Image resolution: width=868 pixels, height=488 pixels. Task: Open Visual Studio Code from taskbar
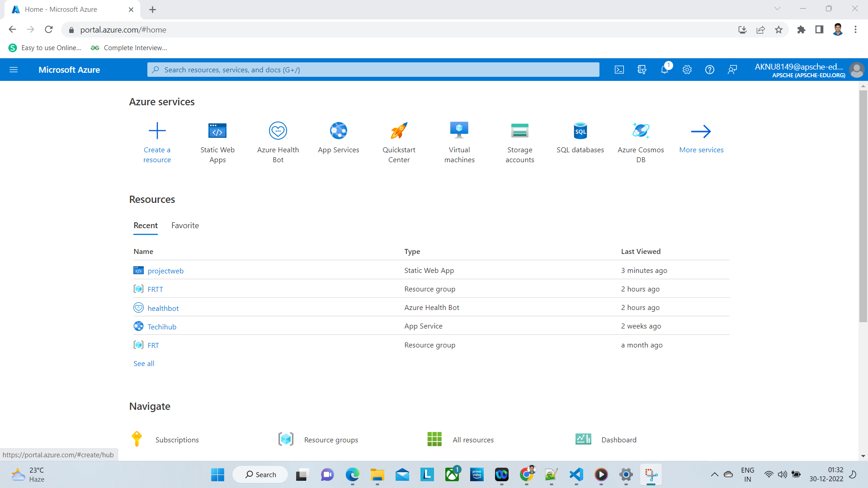click(576, 474)
